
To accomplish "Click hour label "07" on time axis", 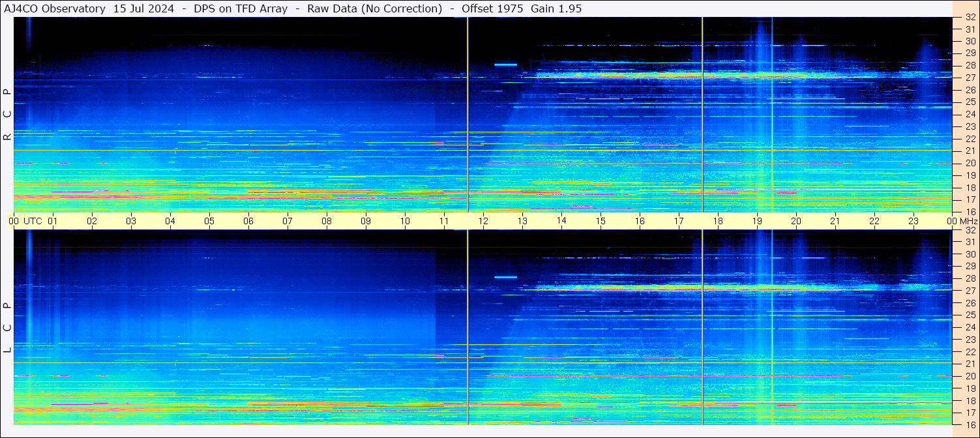I will click(288, 221).
